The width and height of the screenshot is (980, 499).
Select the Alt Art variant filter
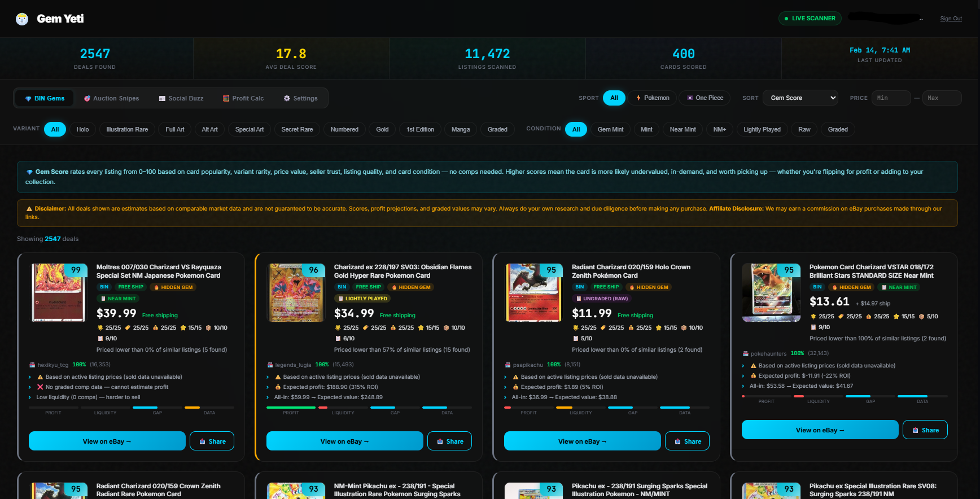coord(209,129)
